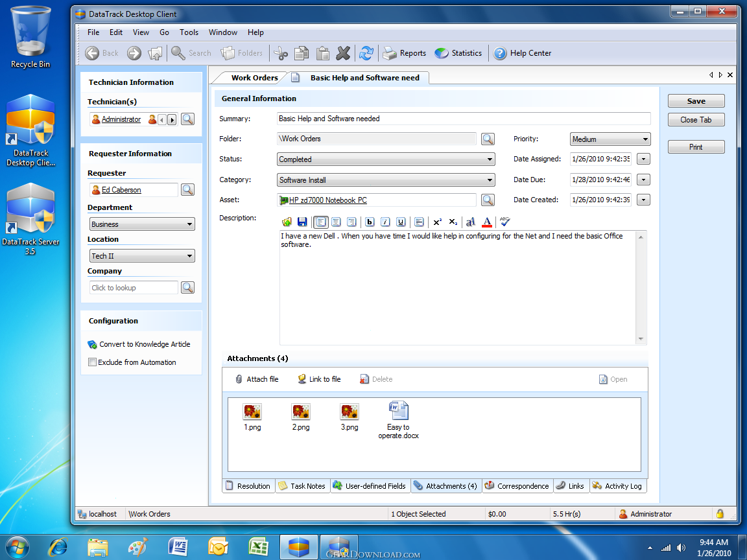The height and width of the screenshot is (560, 747).
Task: Open Date Assigned calendar dropdown
Action: click(x=644, y=159)
